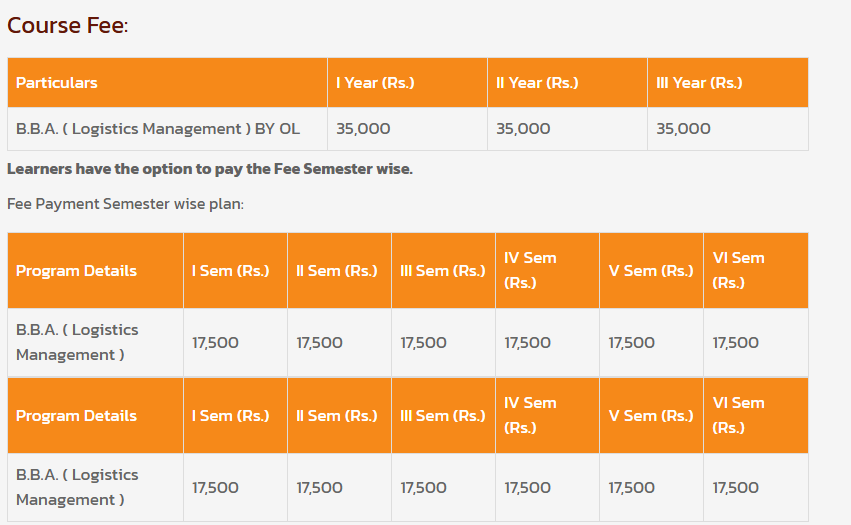Select 17,500 under III Sem in upper semester table

[423, 343]
